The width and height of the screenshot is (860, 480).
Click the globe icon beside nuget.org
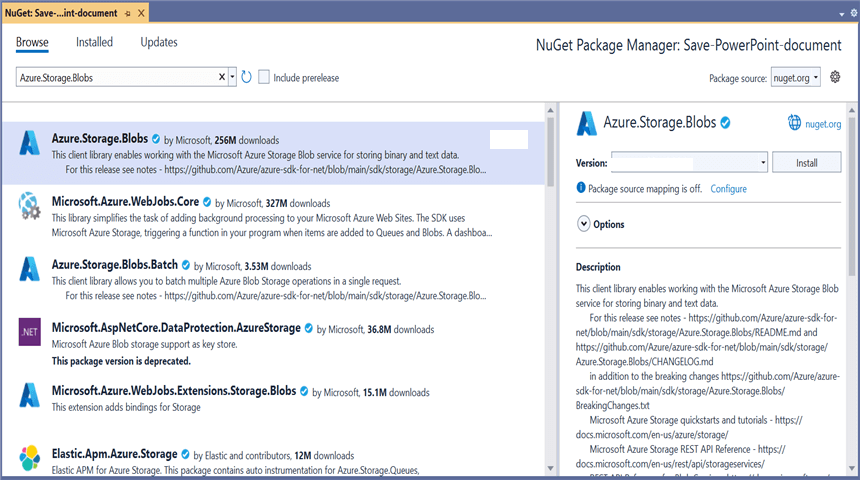(794, 123)
